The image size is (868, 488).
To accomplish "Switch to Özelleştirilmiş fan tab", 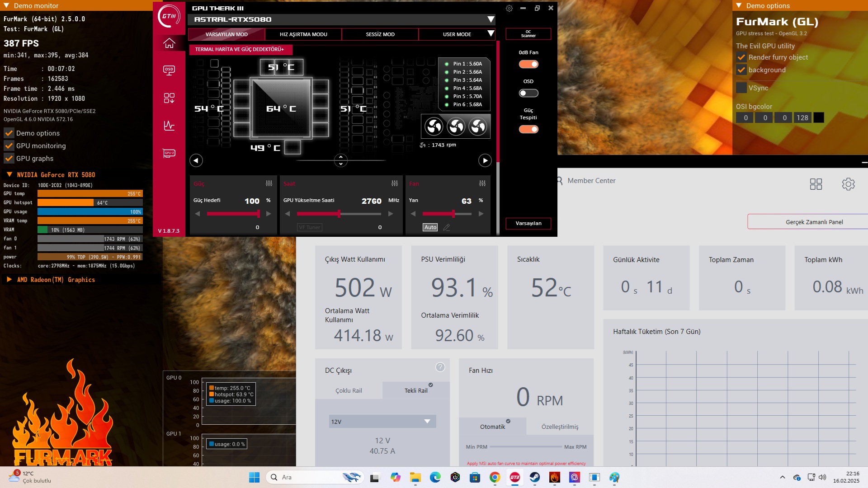I will coord(560,427).
